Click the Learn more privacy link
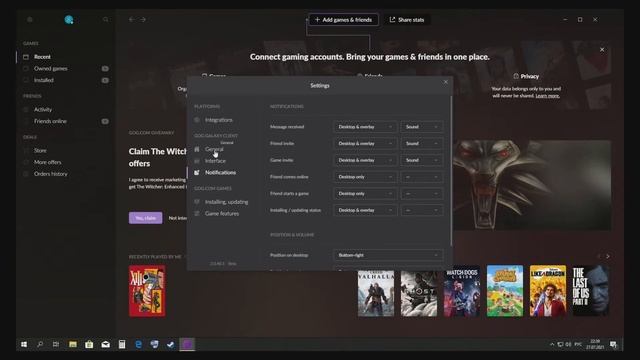Viewport: 640px width, 360px height. (x=547, y=96)
